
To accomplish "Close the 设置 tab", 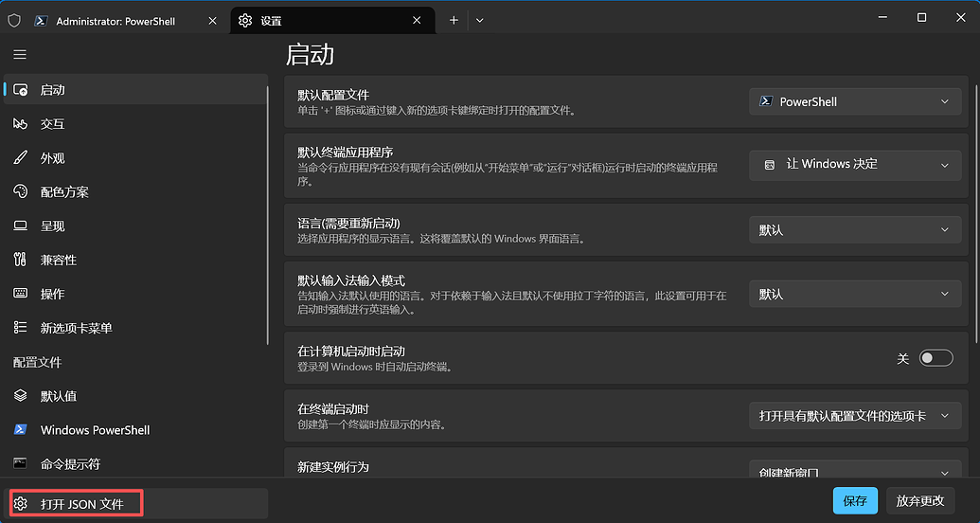I will pyautogui.click(x=417, y=21).
